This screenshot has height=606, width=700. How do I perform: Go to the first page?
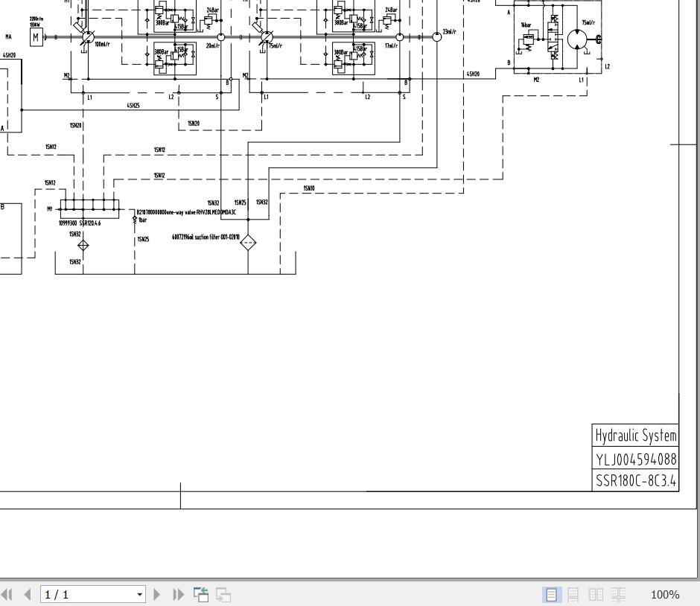(7, 594)
